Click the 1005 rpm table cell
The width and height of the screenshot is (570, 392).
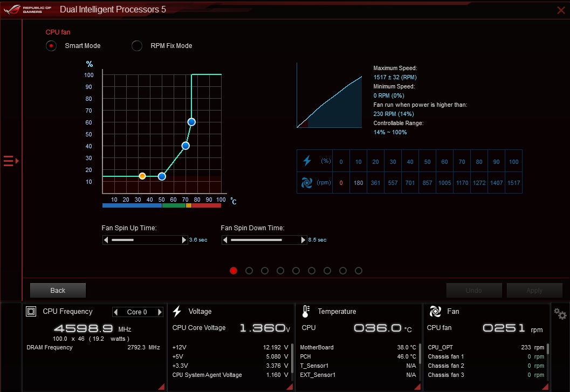click(x=444, y=183)
